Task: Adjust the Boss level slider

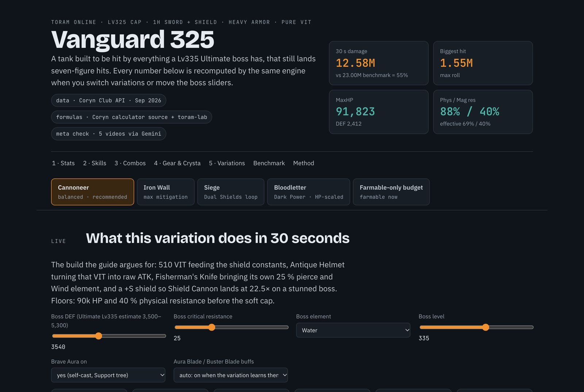Action: point(476,327)
